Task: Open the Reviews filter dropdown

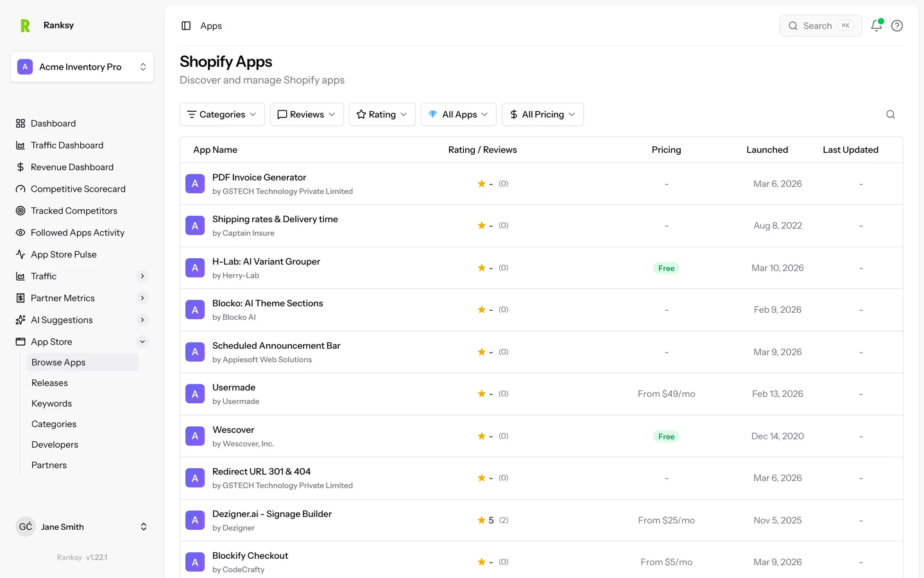Action: click(x=307, y=114)
